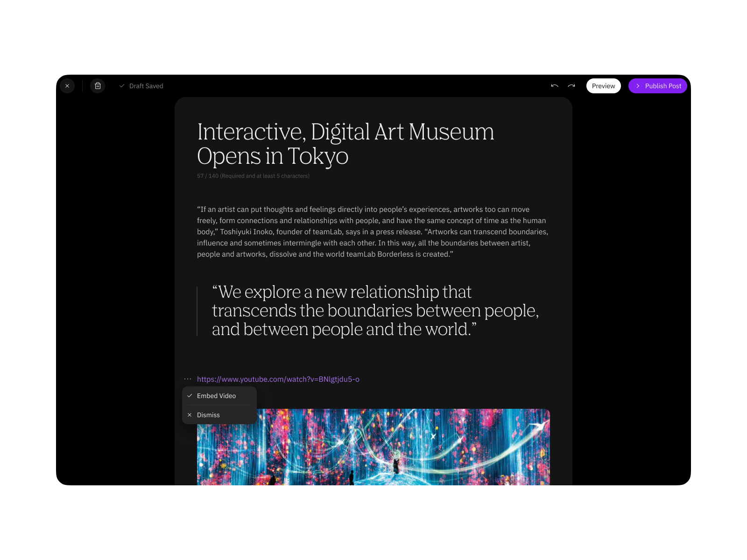Click the checkmark icon next to Embed Video
This screenshot has width=747, height=560.
[x=190, y=396]
